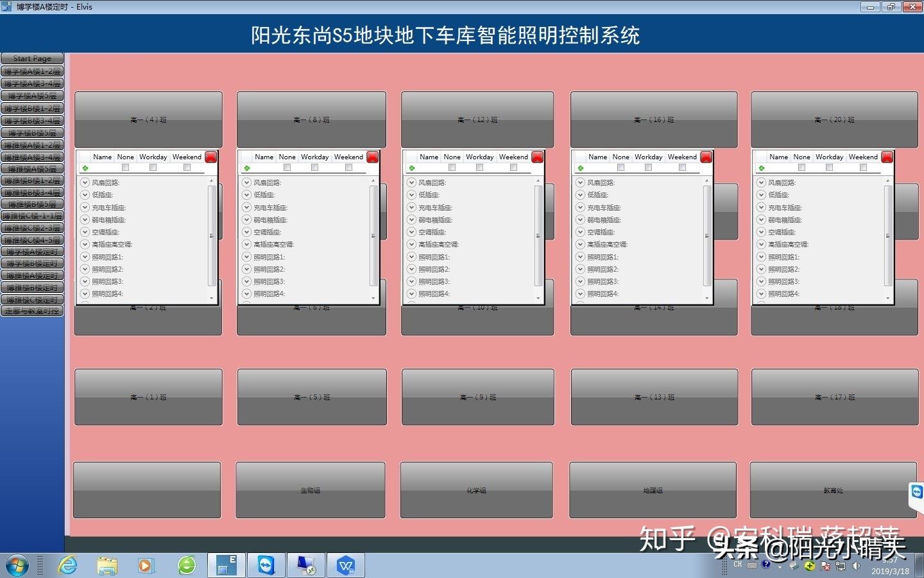Enable Weekend checkbox in 高一（12）班 panel
The image size is (924, 578).
pyautogui.click(x=513, y=168)
